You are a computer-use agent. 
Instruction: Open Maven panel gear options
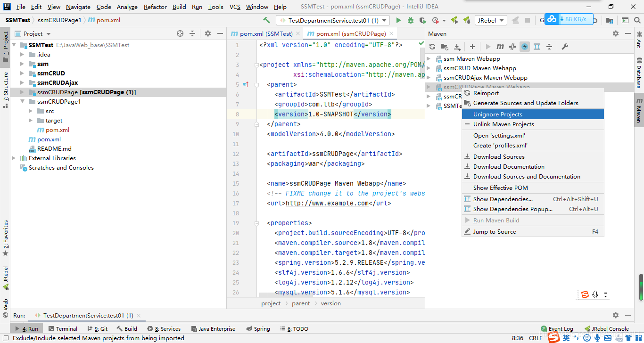(x=616, y=33)
